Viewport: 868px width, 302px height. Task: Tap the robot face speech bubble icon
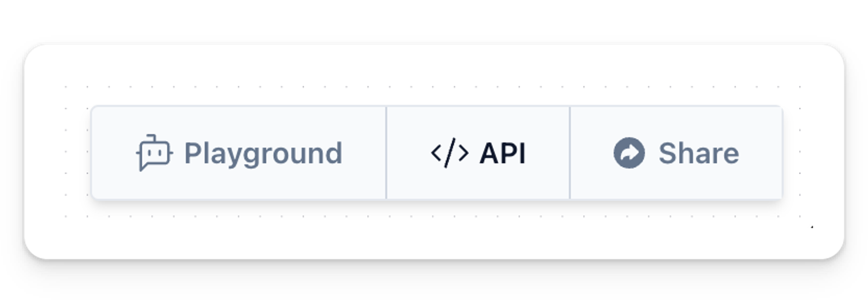click(x=154, y=153)
